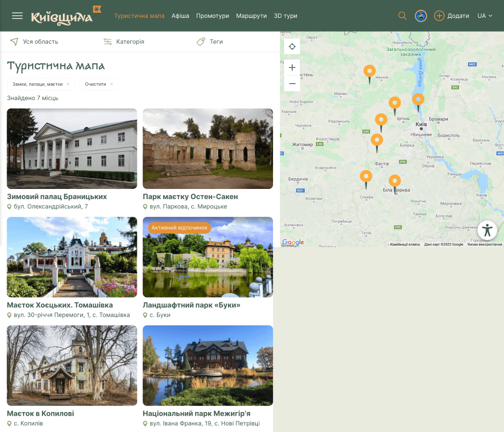Viewport: 504px width, 432px height.
Task: Open the 3D тури menu item
Action: tap(285, 16)
